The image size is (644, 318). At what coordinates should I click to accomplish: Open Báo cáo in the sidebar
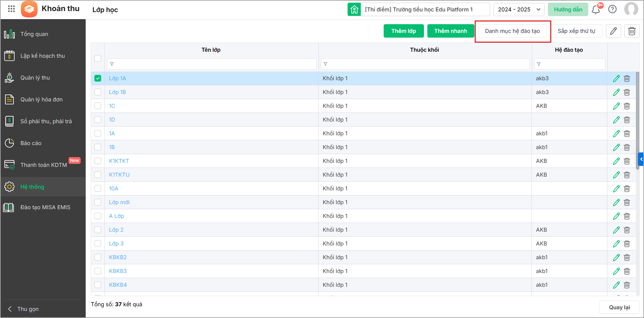coord(43,143)
